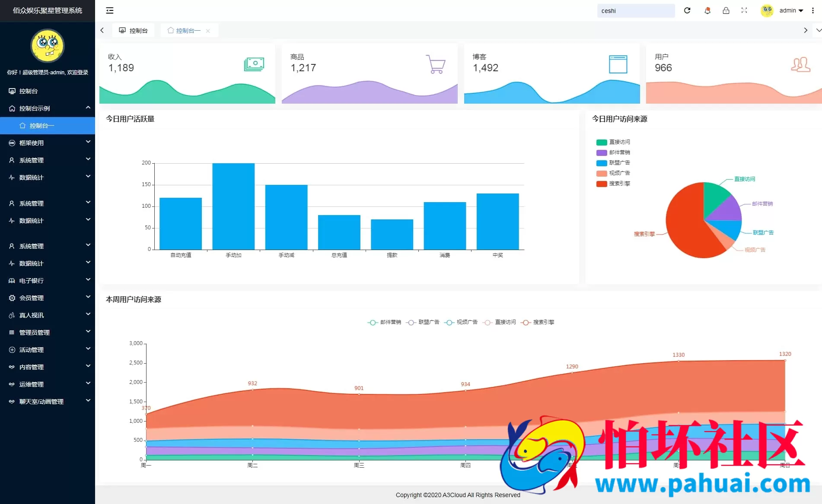Image resolution: width=822 pixels, height=504 pixels.
Task: Click the shopping cart icon in 商品 card
Action: click(436, 64)
